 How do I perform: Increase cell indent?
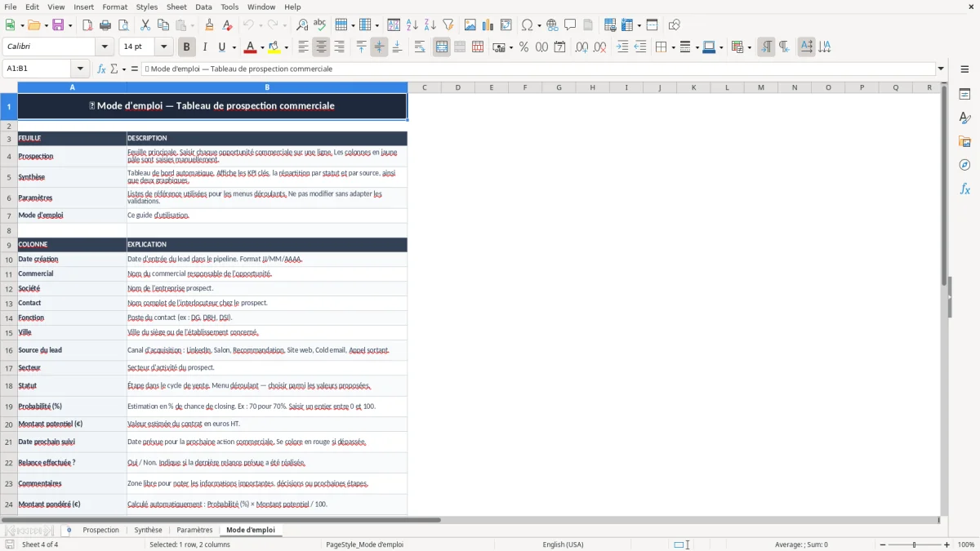point(622,47)
